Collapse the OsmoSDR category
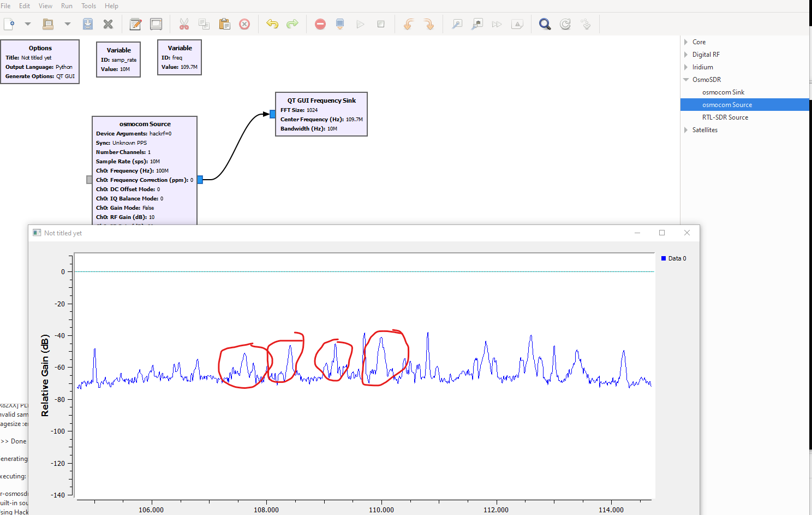Image resolution: width=812 pixels, height=515 pixels. [686, 80]
